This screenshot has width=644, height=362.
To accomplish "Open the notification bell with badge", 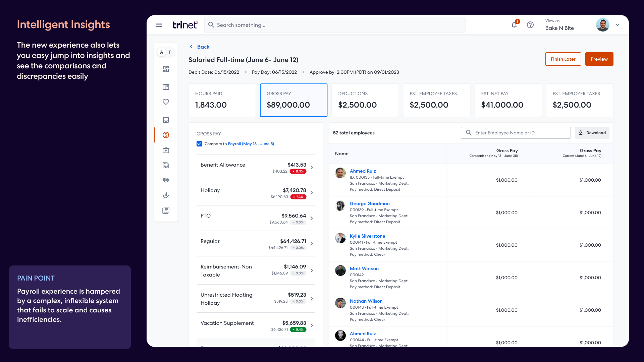I will click(514, 25).
